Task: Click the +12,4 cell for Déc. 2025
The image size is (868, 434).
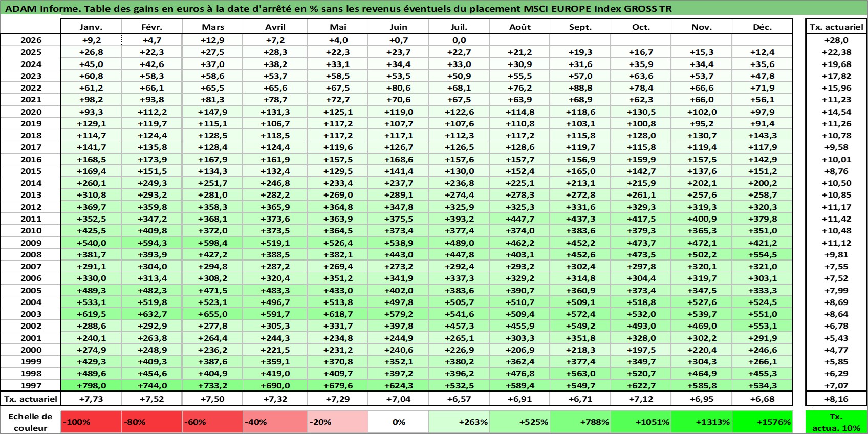Action: coord(762,52)
